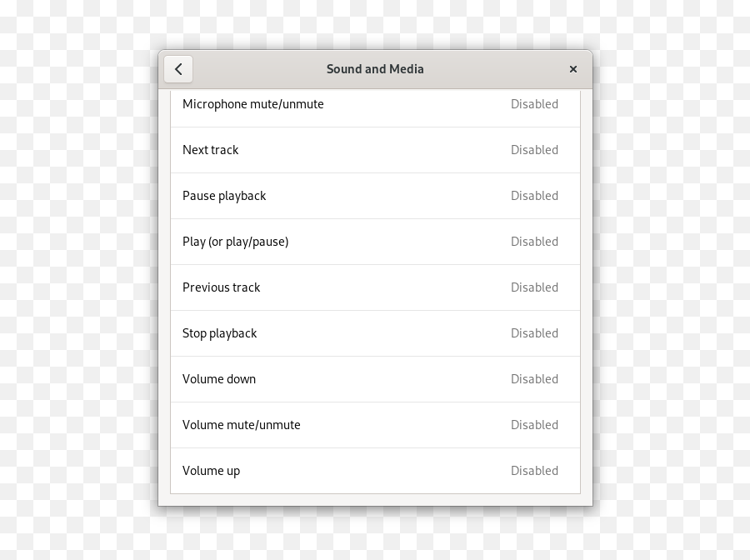Click Disabled value beside Microphone mute/unmute
Image resolution: width=750 pixels, height=560 pixels.
pyautogui.click(x=534, y=104)
